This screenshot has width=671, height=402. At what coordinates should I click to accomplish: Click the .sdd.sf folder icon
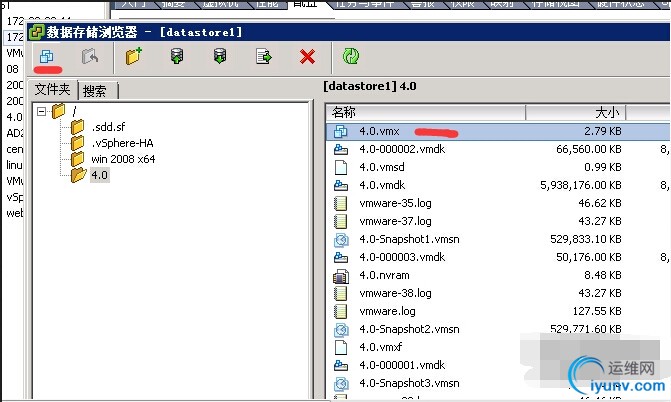(x=77, y=127)
